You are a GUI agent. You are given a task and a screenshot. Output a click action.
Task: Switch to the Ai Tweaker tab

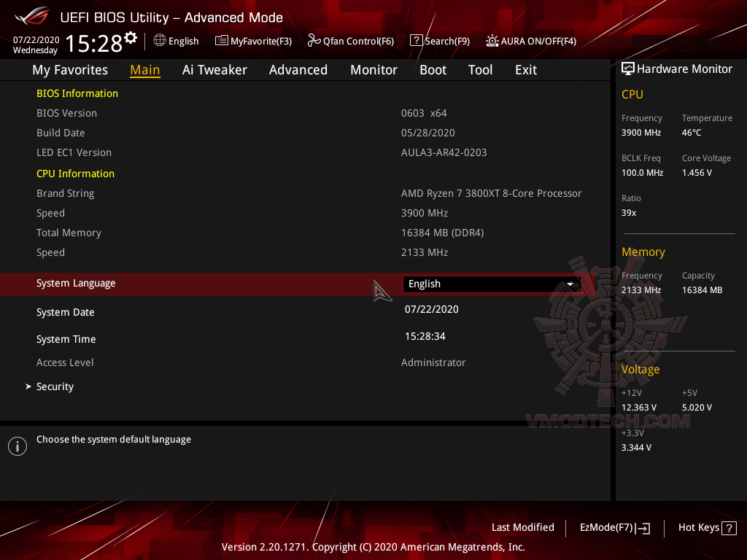(x=214, y=69)
